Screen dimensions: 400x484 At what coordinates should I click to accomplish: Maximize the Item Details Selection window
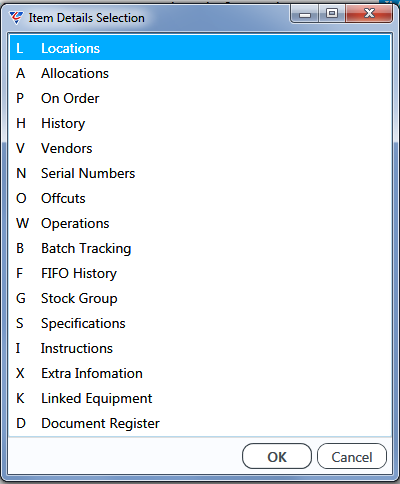(332, 14)
